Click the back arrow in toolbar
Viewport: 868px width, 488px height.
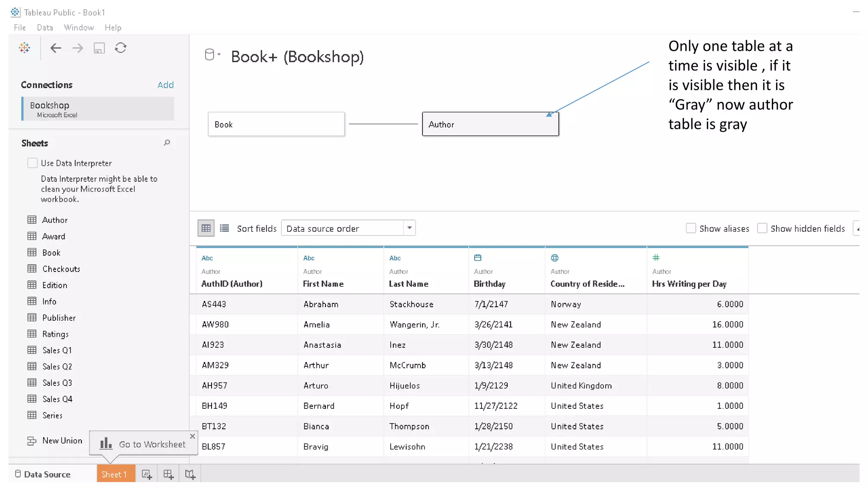pyautogui.click(x=56, y=48)
